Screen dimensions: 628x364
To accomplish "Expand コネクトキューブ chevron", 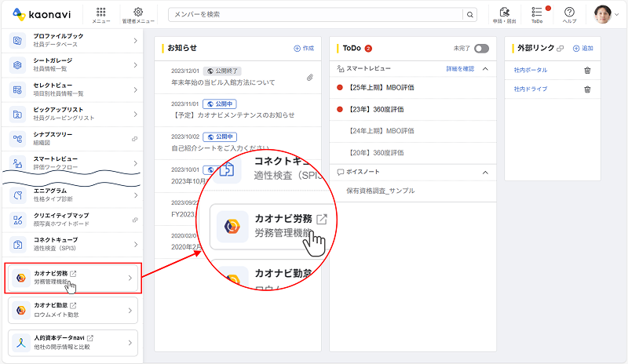I will (135, 244).
